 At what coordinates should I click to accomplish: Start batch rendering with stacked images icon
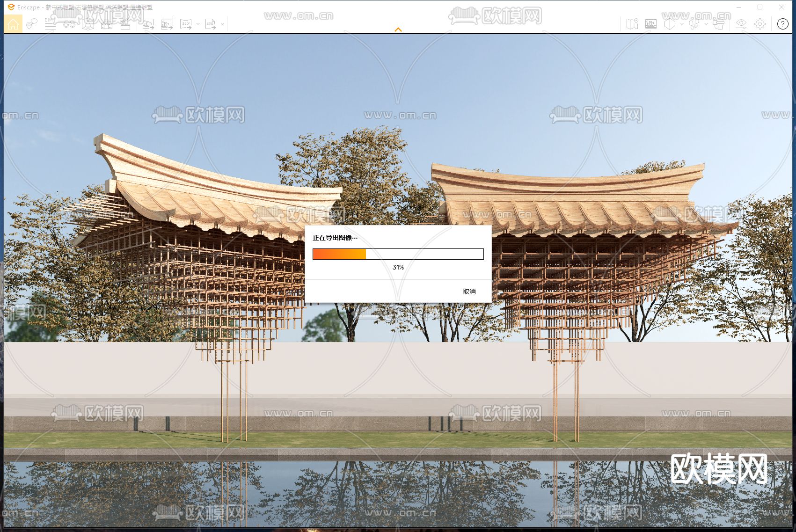[167, 23]
